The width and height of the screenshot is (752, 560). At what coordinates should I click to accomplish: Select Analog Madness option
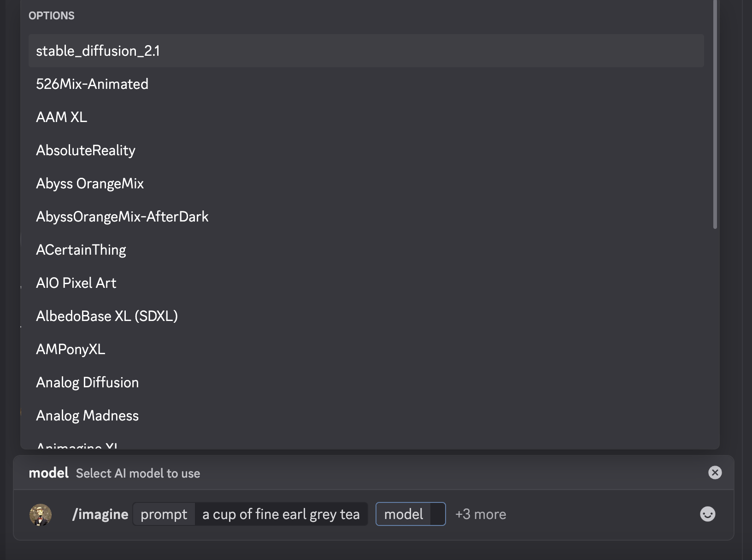tap(366, 415)
